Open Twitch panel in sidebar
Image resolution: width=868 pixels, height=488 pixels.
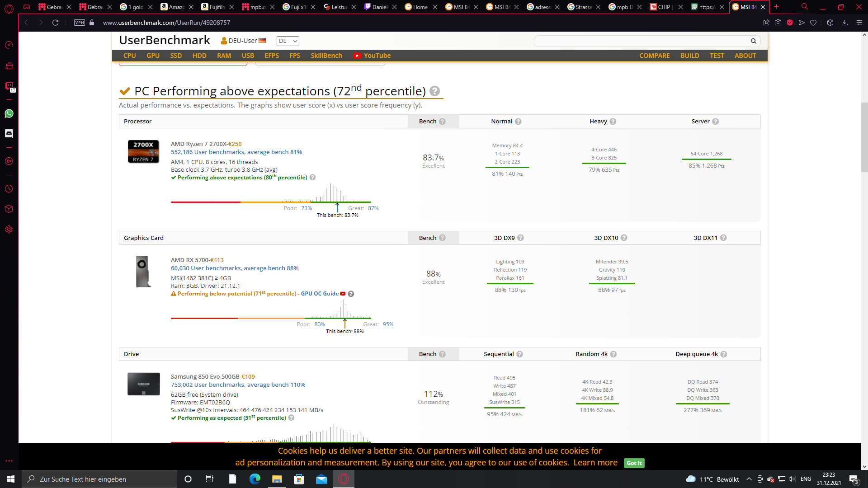9,86
